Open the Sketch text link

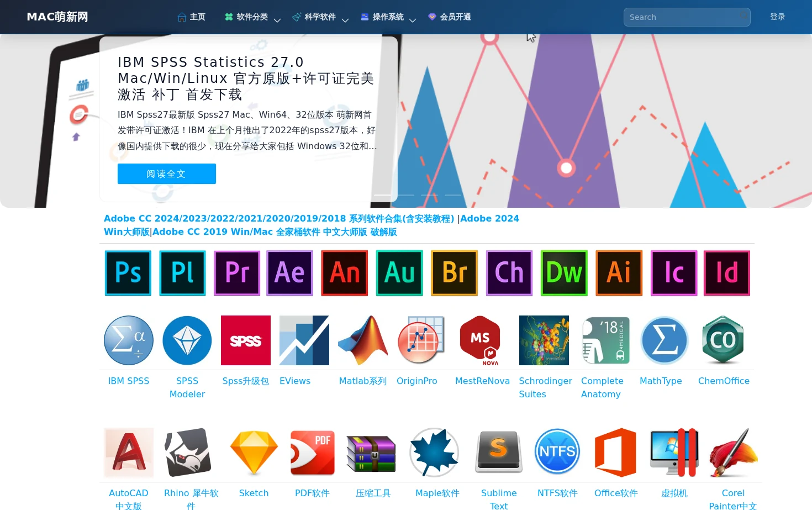(254, 493)
